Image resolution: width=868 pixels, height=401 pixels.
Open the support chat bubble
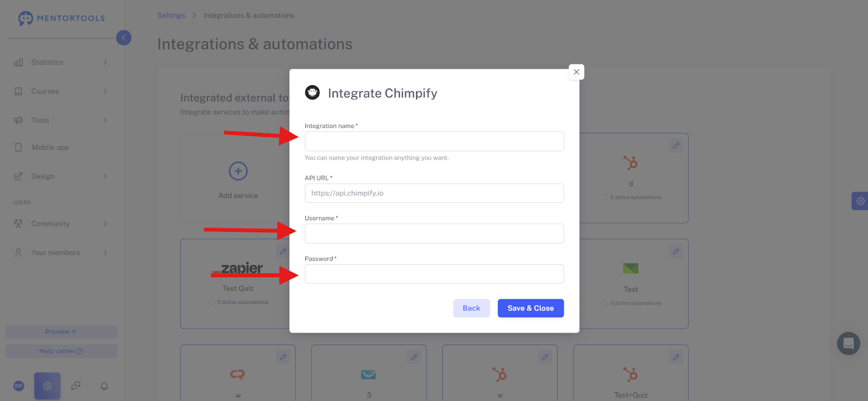coord(848,343)
